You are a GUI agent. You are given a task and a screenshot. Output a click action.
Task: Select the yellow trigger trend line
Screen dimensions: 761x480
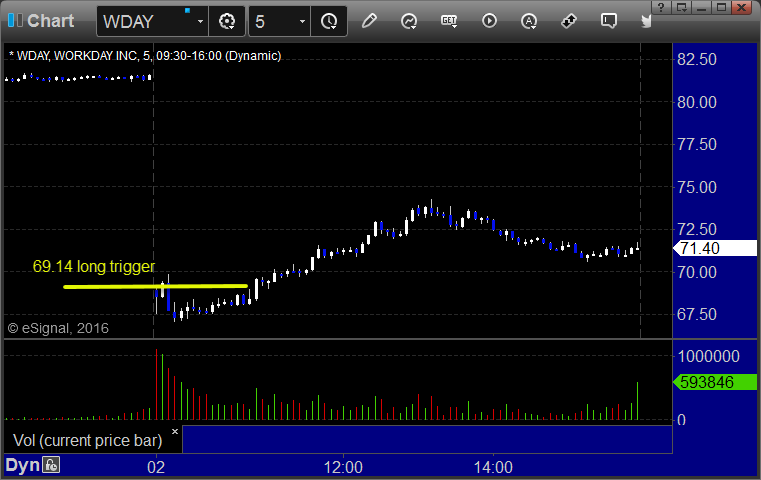[x=155, y=287]
